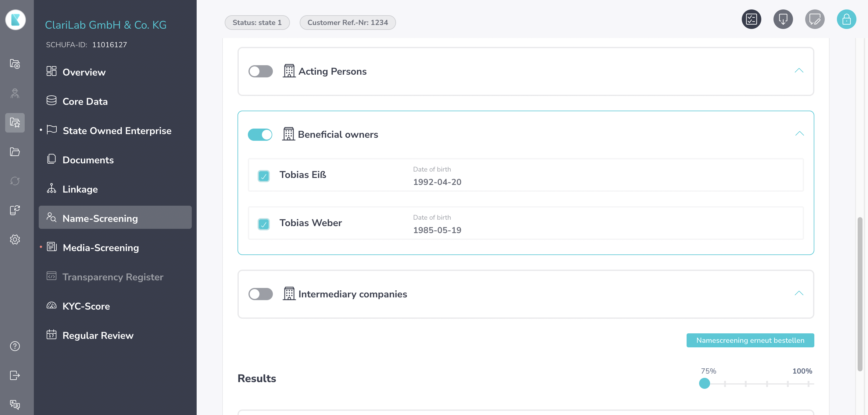The height and width of the screenshot is (415, 868).
Task: Click the State Owned Enterprise flag icon
Action: [x=52, y=130]
